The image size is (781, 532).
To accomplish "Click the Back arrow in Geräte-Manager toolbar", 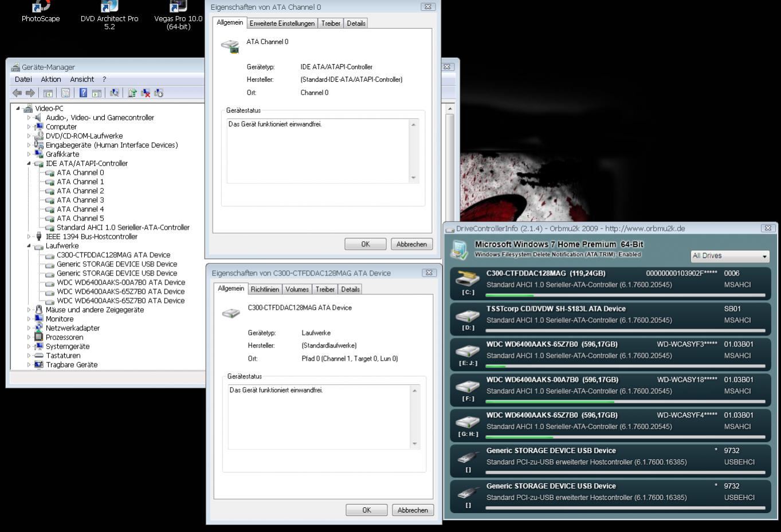I will (x=17, y=93).
